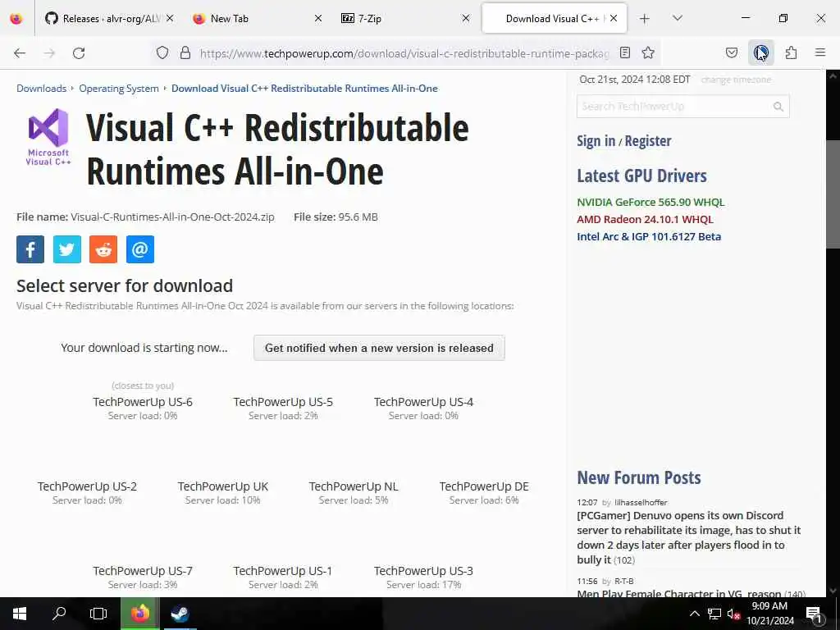Close the New Tab tab
The height and width of the screenshot is (630, 840).
318,19
